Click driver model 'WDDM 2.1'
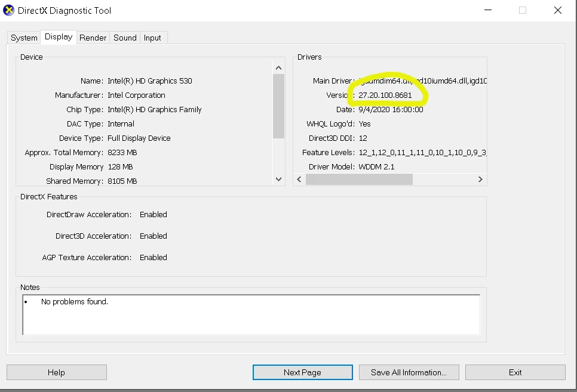This screenshot has height=392, width=577. click(376, 167)
